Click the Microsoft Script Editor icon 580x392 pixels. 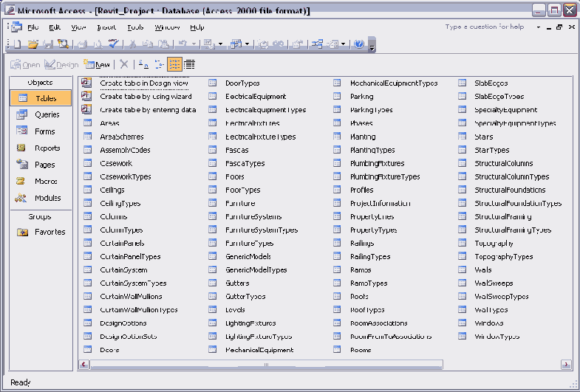pyautogui.click(x=279, y=44)
